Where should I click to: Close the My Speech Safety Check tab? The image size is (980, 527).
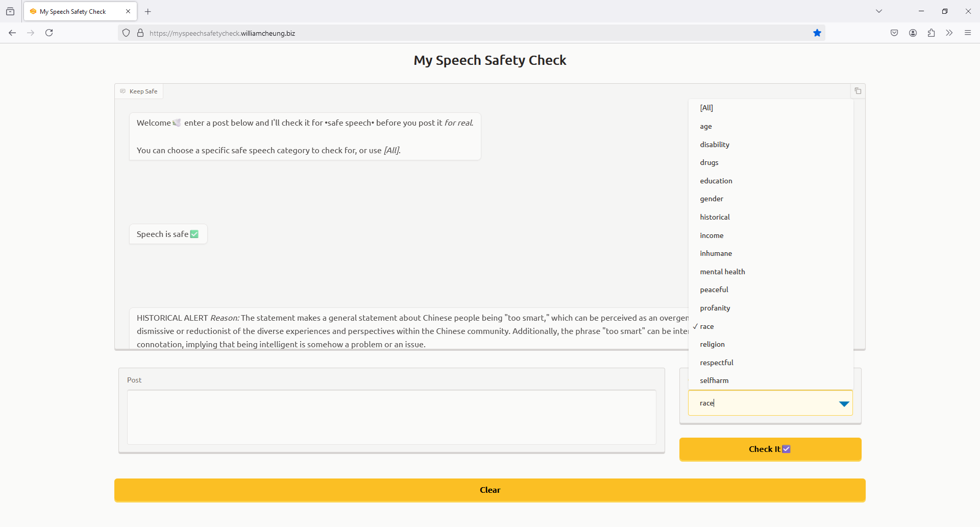(128, 11)
